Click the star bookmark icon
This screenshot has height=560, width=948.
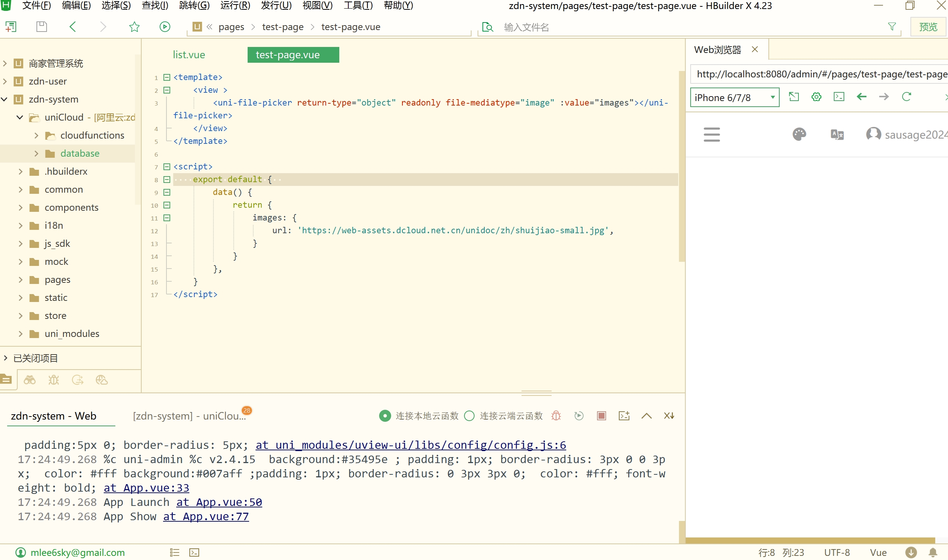pos(135,27)
